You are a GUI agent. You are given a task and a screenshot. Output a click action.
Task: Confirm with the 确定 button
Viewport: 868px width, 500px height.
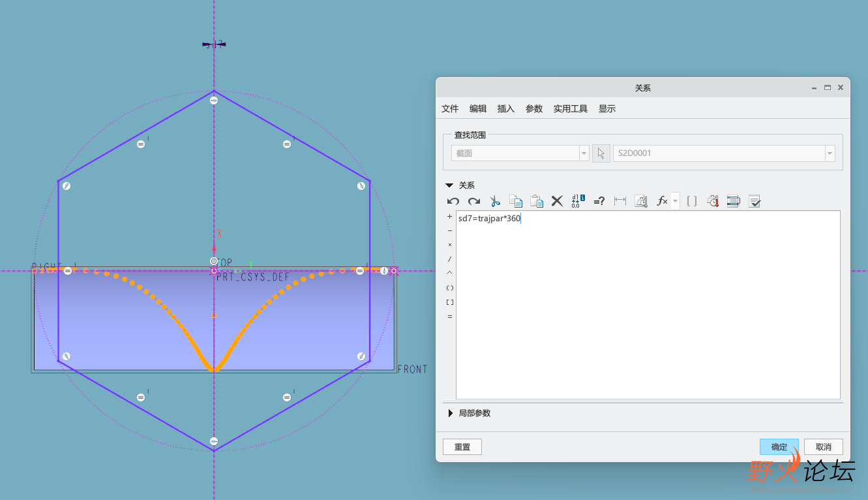pyautogui.click(x=779, y=447)
